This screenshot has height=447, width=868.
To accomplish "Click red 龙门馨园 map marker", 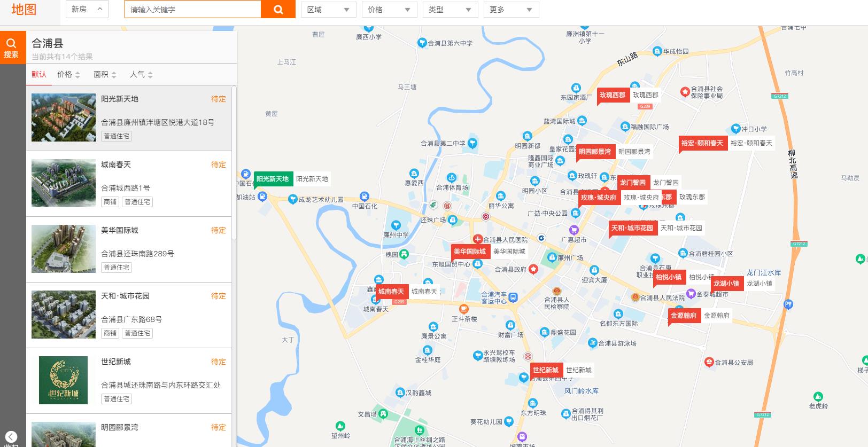I will tap(633, 183).
